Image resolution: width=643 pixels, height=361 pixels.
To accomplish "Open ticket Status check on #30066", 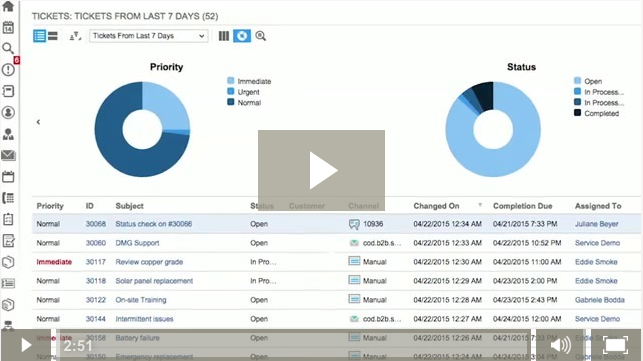I will click(x=154, y=224).
